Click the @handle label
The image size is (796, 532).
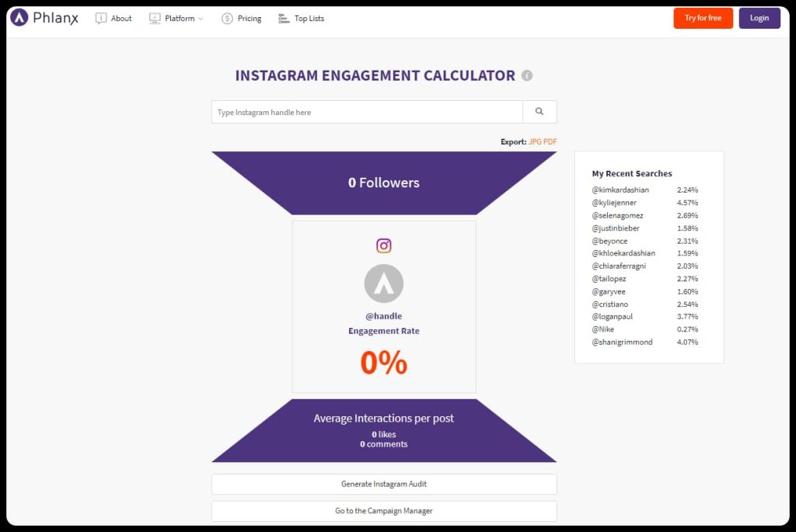click(384, 316)
